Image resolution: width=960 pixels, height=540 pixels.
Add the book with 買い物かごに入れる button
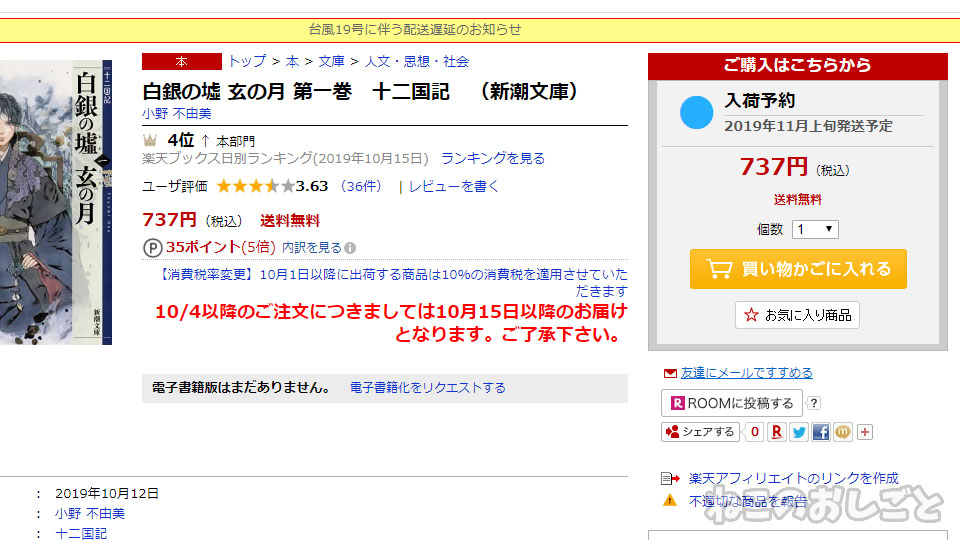pos(798,269)
